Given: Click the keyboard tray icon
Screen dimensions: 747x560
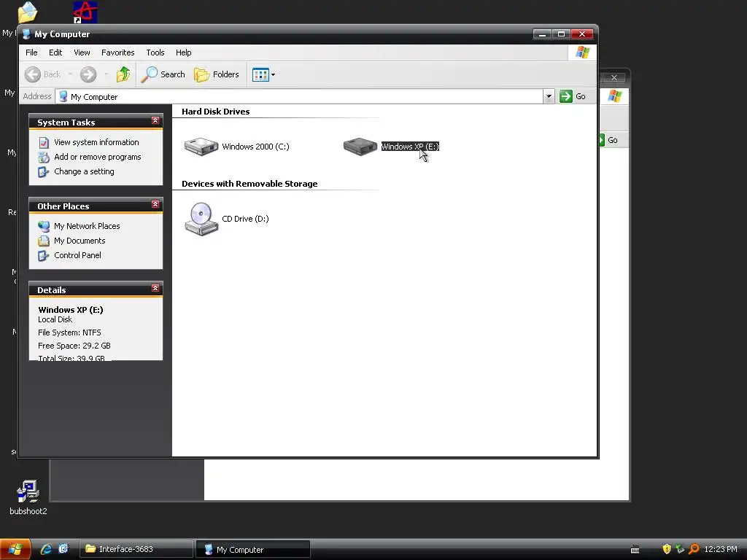Looking at the screenshot, I should click(635, 550).
